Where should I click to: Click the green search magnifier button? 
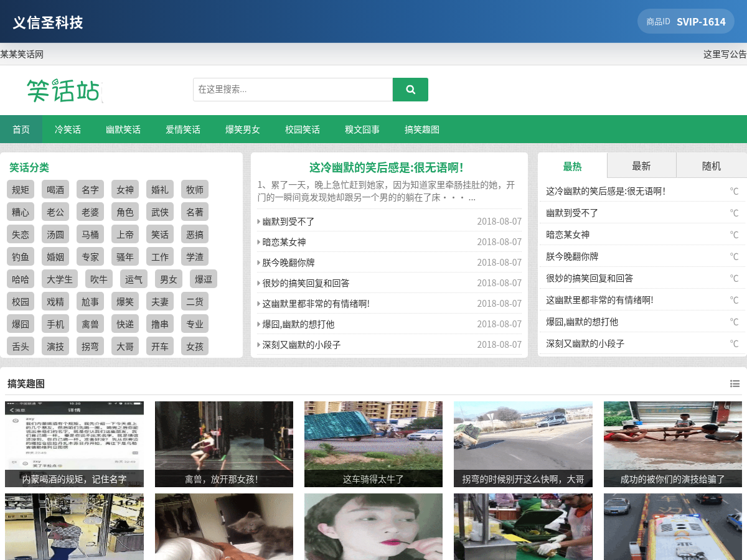[x=410, y=90]
